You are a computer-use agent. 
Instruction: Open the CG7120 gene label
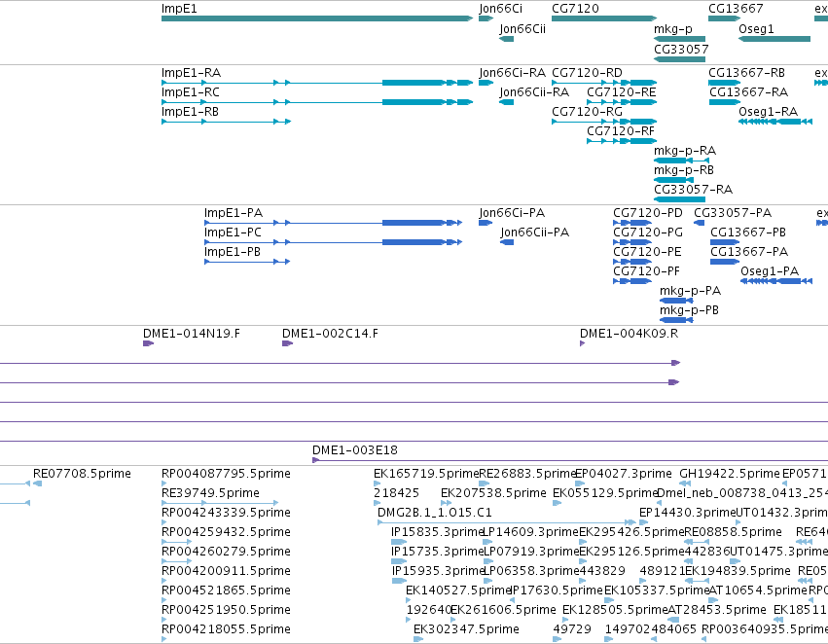[575, 9]
